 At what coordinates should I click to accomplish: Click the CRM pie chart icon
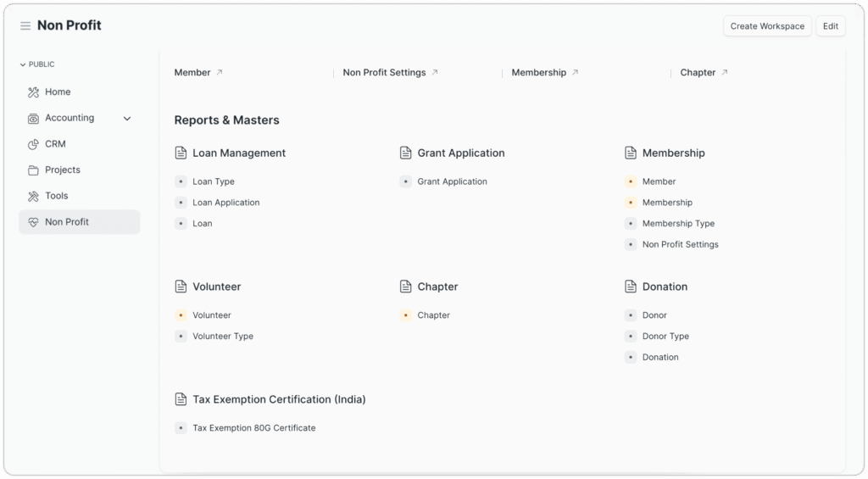coord(33,144)
